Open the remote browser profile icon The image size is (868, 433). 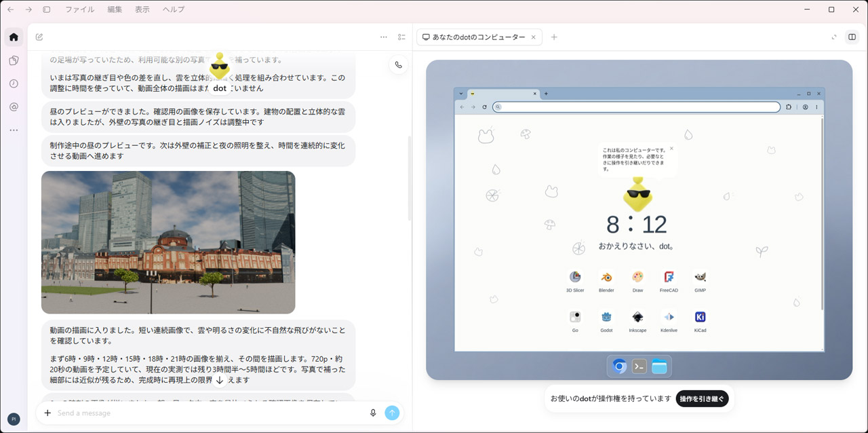tap(806, 107)
